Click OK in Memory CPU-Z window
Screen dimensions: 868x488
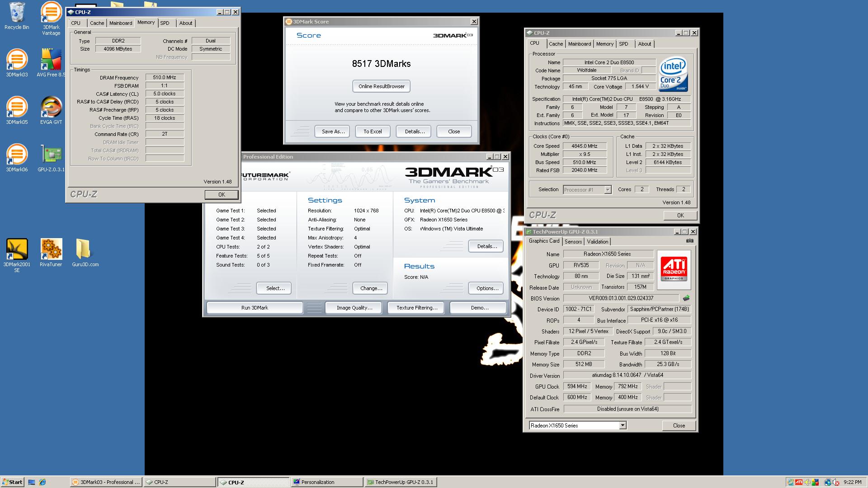pos(222,195)
